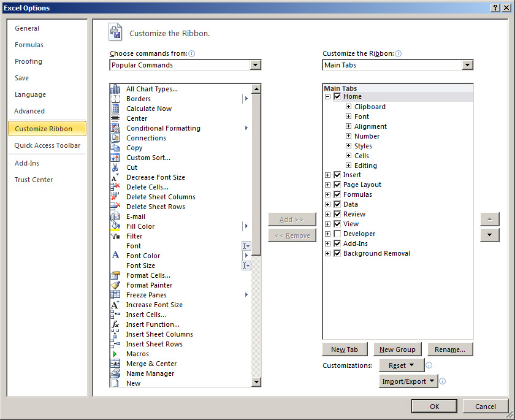Open the Import/Export dropdown button
515x420 pixels.
pyautogui.click(x=408, y=381)
